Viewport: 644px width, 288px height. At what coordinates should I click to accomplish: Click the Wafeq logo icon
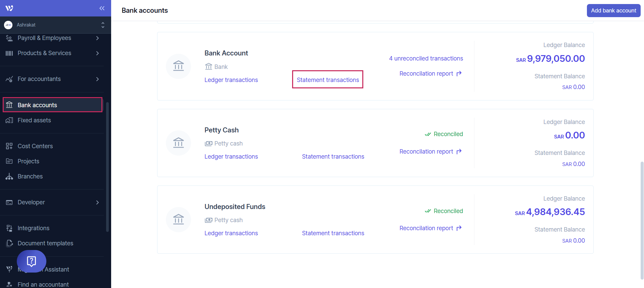(x=9, y=8)
